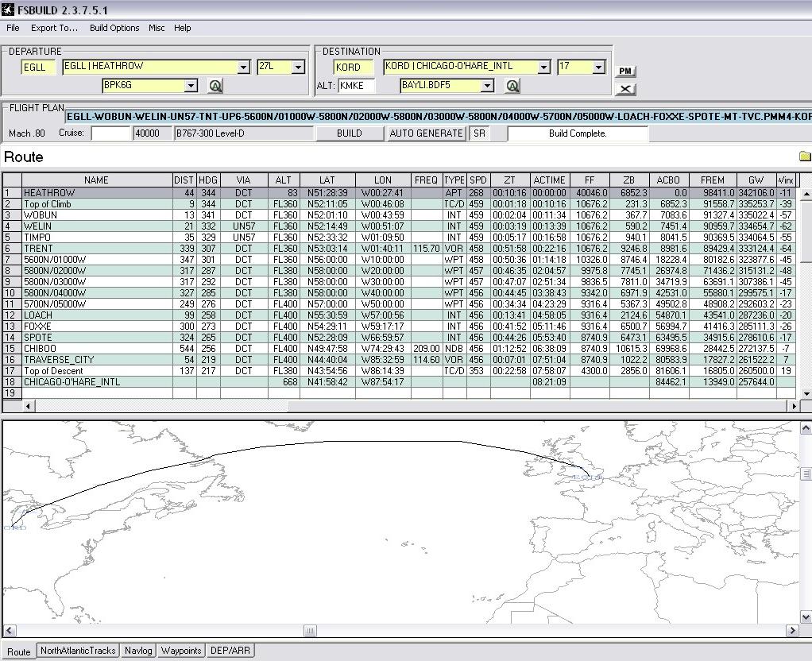Screen dimensions: 812x661
Task: Click the yellow folder icon in Route header
Action: click(805, 156)
